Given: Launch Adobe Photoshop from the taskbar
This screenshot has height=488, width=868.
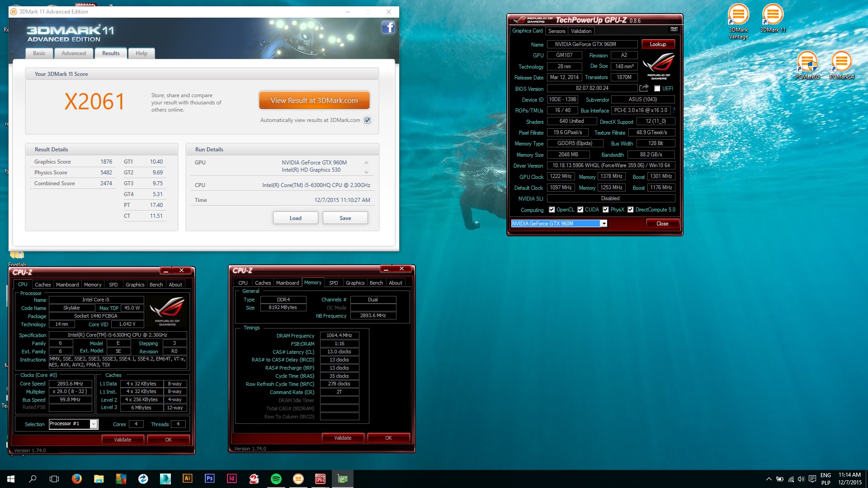Looking at the screenshot, I should [209, 479].
